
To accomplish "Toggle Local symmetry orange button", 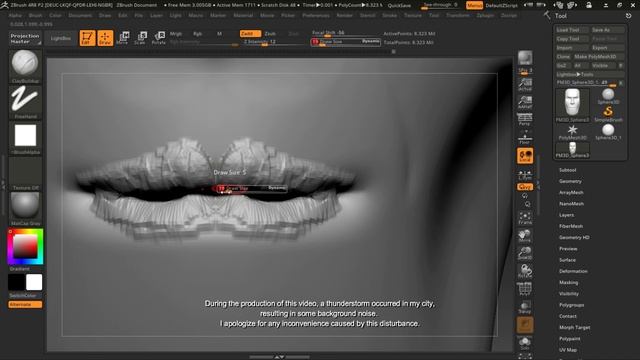I will (525, 156).
